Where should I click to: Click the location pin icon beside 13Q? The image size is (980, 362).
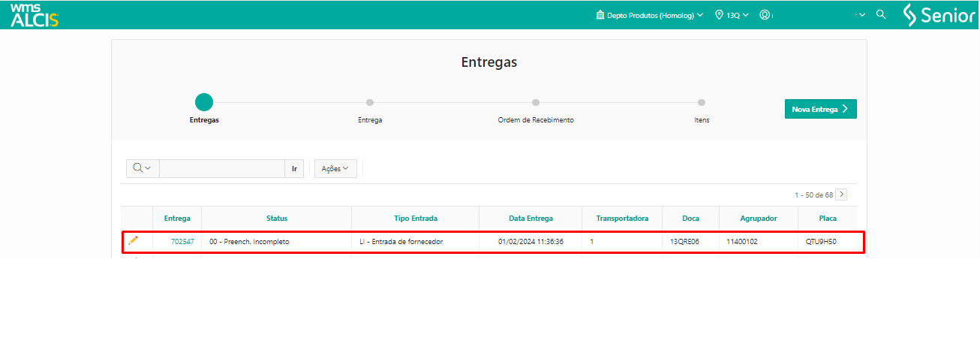[x=719, y=14]
